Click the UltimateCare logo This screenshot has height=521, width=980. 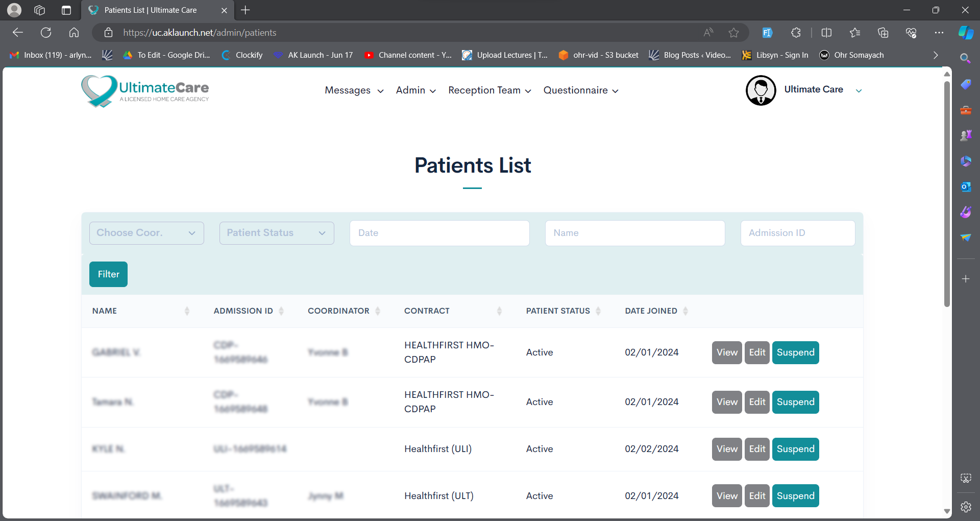145,91
